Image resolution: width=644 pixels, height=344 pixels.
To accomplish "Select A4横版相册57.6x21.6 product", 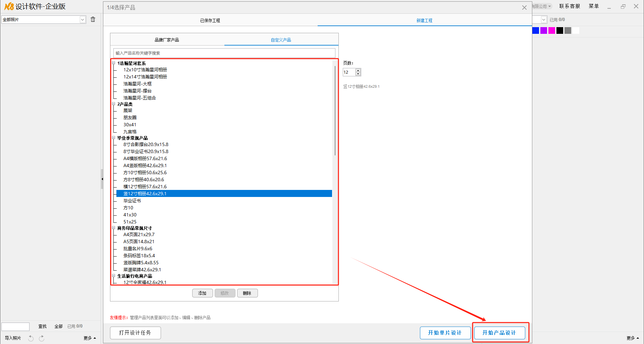I will click(145, 158).
